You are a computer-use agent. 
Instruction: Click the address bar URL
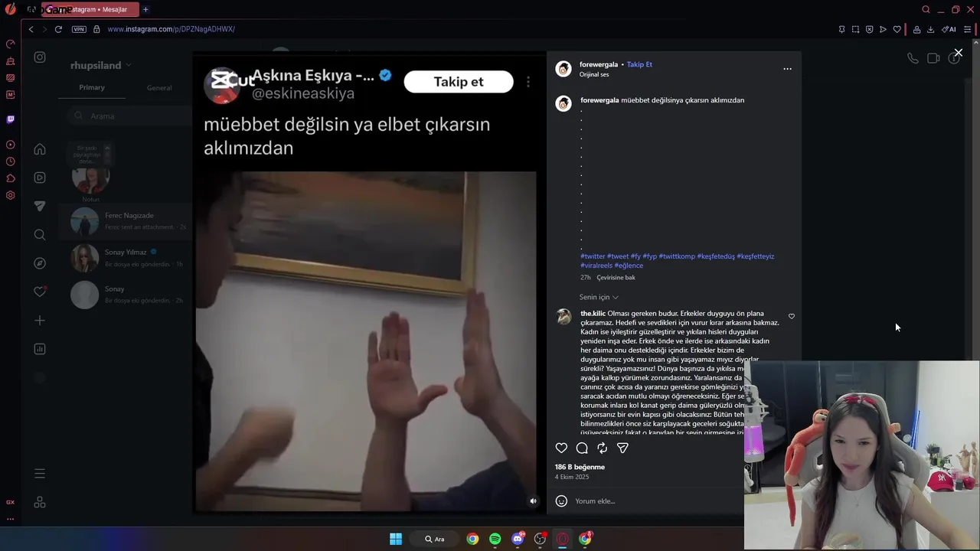[x=171, y=29]
